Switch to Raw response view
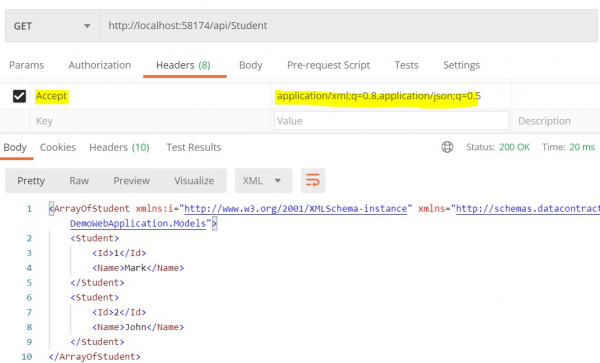Screen dimensions: 600x363 (x=79, y=181)
